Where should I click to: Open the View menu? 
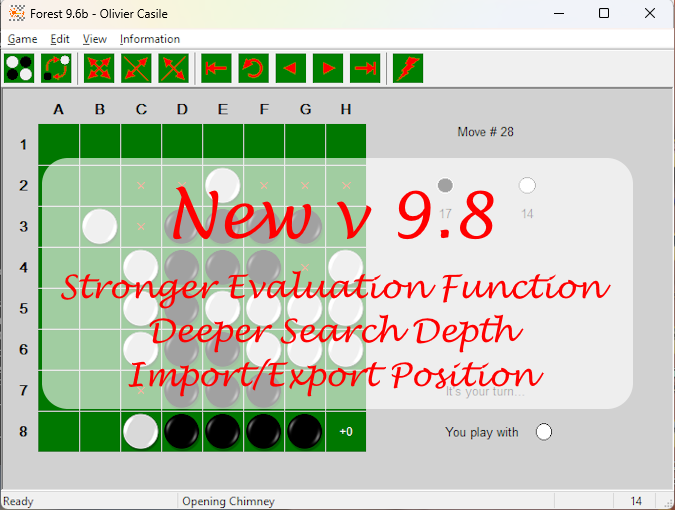pos(95,39)
